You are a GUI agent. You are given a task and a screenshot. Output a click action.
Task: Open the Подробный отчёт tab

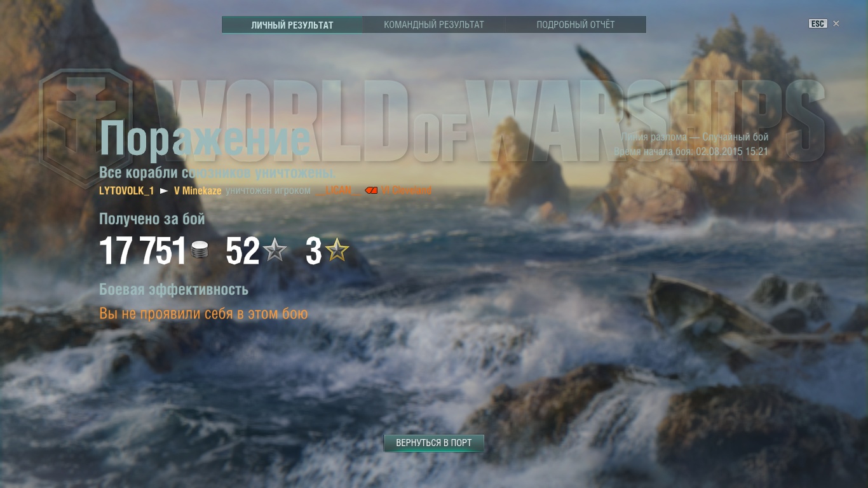click(576, 25)
